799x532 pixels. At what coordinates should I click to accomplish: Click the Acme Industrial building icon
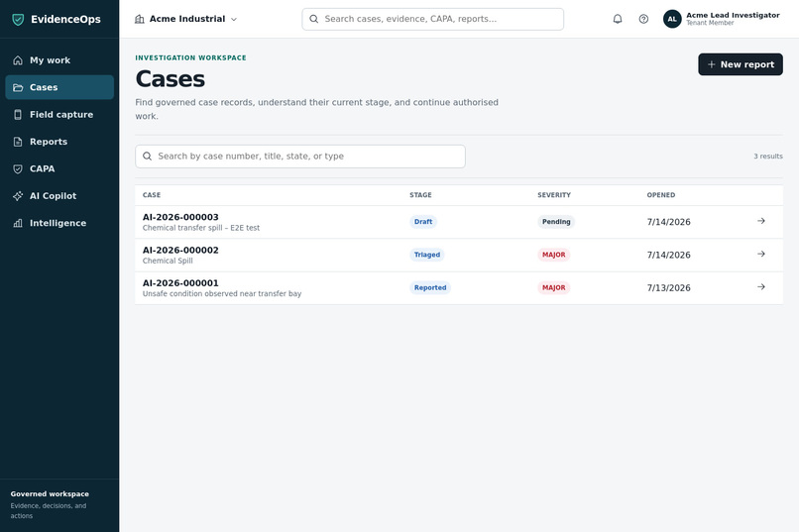pyautogui.click(x=139, y=19)
